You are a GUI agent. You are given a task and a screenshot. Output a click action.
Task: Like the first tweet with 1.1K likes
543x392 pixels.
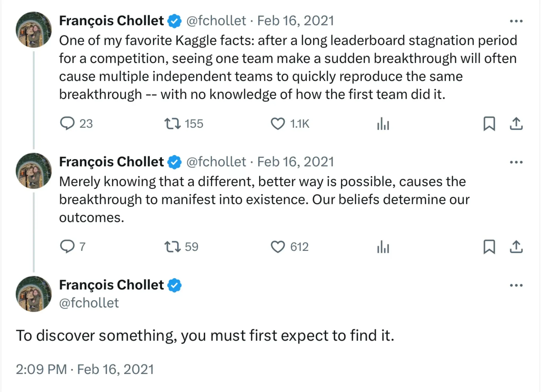pyautogui.click(x=278, y=124)
